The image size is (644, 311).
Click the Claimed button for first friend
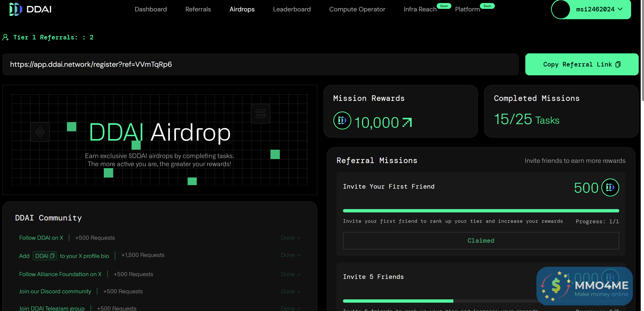point(481,240)
